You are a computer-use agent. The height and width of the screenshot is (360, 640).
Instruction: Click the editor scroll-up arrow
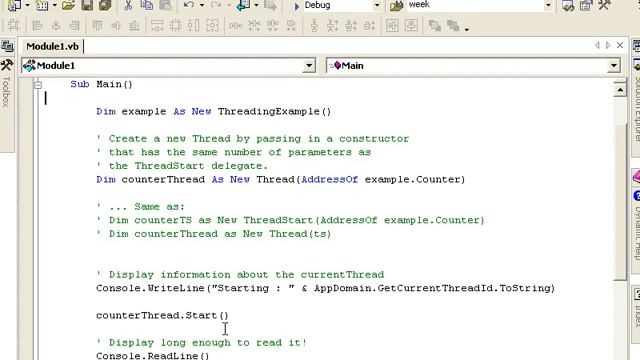pos(620,89)
